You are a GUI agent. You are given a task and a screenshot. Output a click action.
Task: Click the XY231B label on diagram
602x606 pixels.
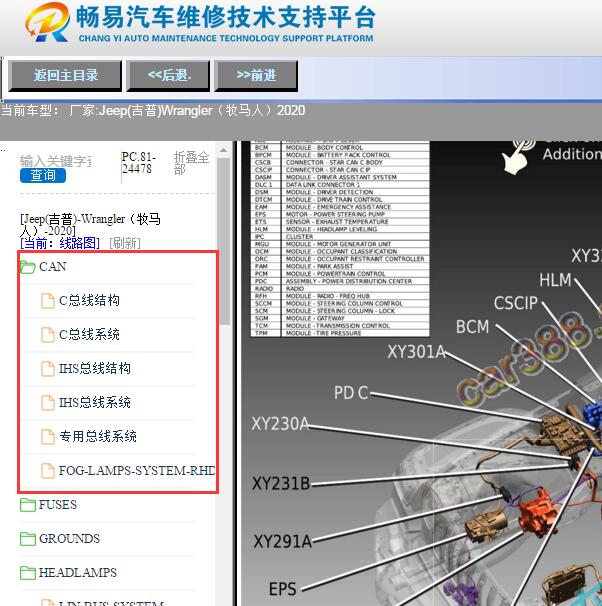[x=281, y=483]
